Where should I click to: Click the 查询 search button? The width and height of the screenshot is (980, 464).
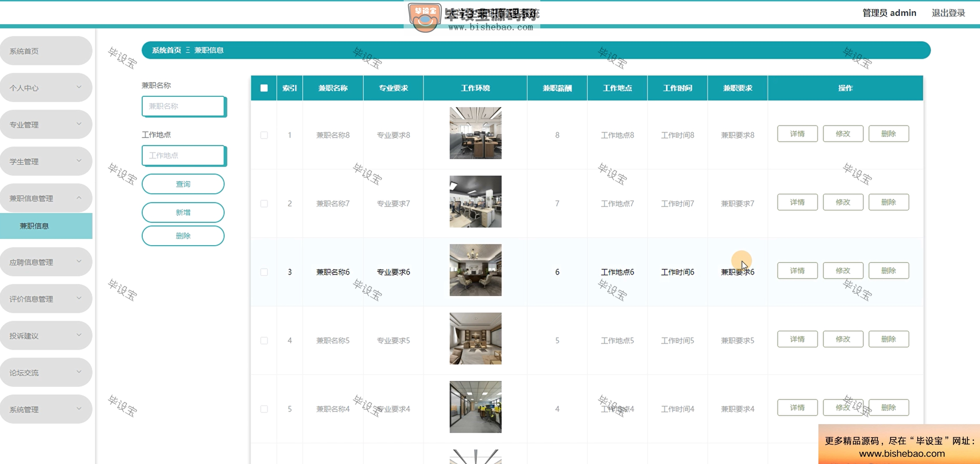[183, 184]
